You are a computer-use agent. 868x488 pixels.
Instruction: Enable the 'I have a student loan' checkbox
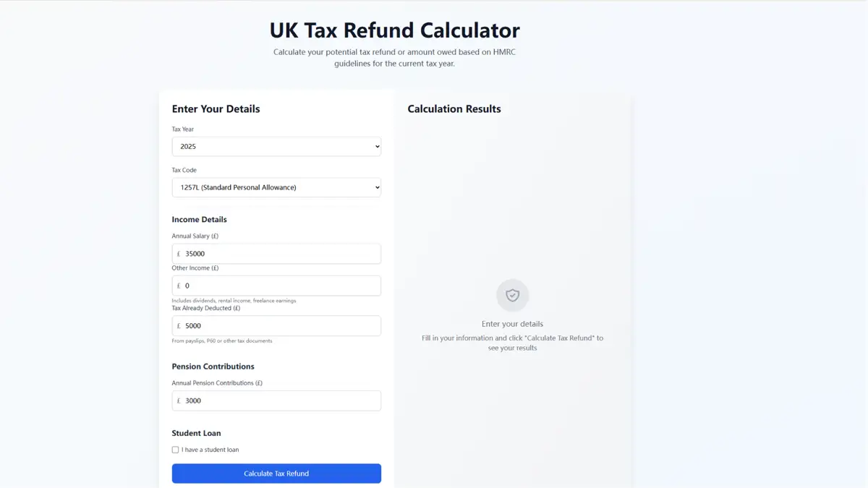pos(175,449)
